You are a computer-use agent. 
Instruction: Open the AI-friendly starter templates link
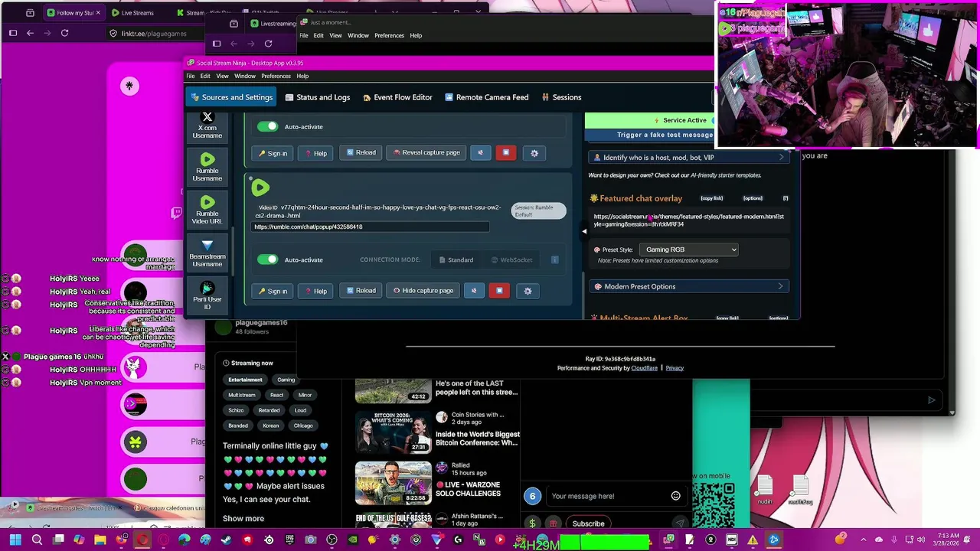[x=726, y=175]
